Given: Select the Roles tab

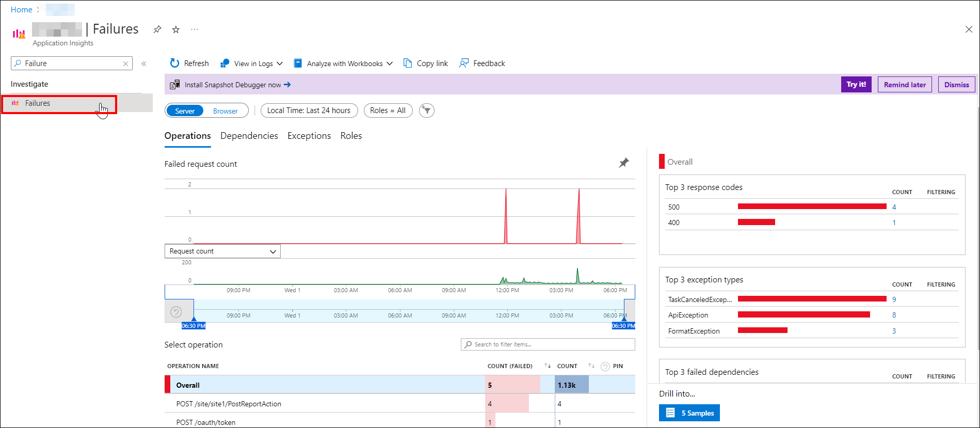Looking at the screenshot, I should pos(351,136).
